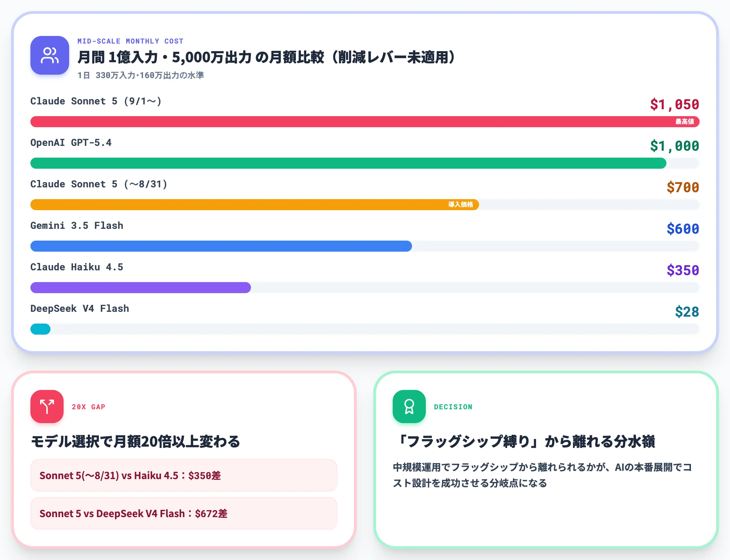Image resolution: width=730 pixels, height=560 pixels.
Task: Click the blue Gemini 3.5 Flash bar
Action: [221, 246]
